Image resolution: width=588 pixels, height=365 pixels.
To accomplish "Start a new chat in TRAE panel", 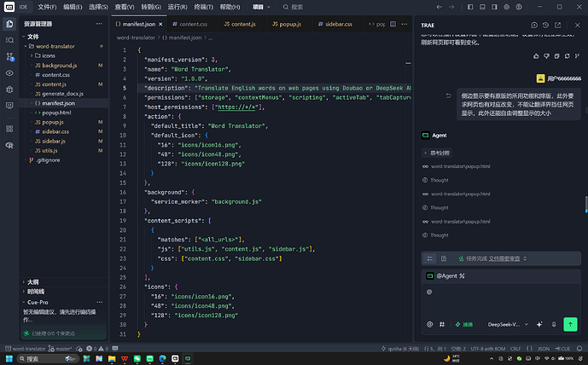I will pyautogui.click(x=534, y=25).
